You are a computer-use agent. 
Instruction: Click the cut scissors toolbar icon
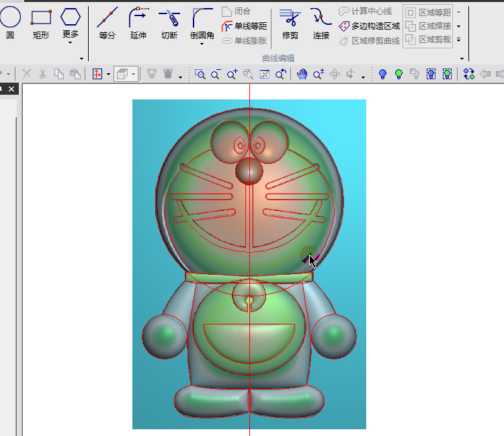click(42, 74)
